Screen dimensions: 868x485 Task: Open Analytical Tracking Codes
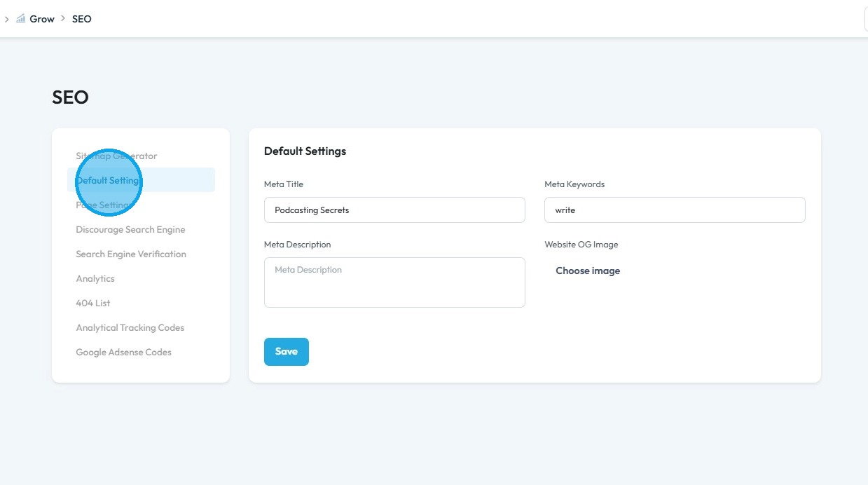coord(130,327)
